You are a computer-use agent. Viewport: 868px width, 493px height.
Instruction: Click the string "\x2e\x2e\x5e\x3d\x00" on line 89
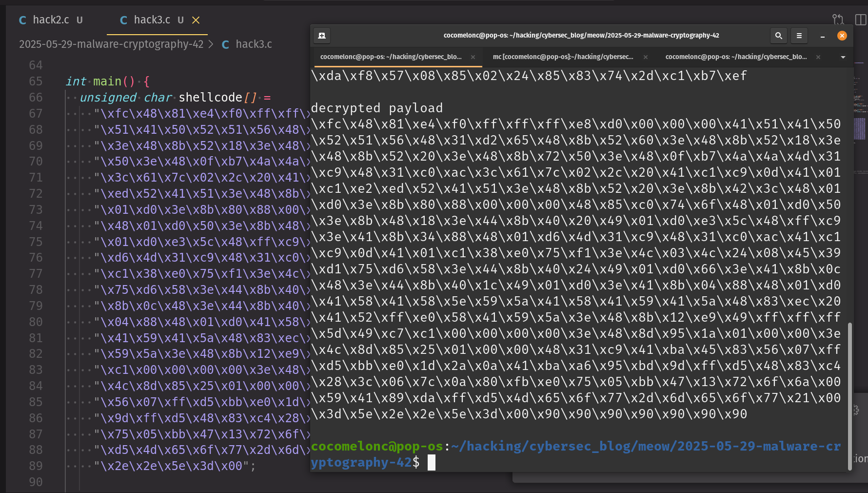[171, 466]
